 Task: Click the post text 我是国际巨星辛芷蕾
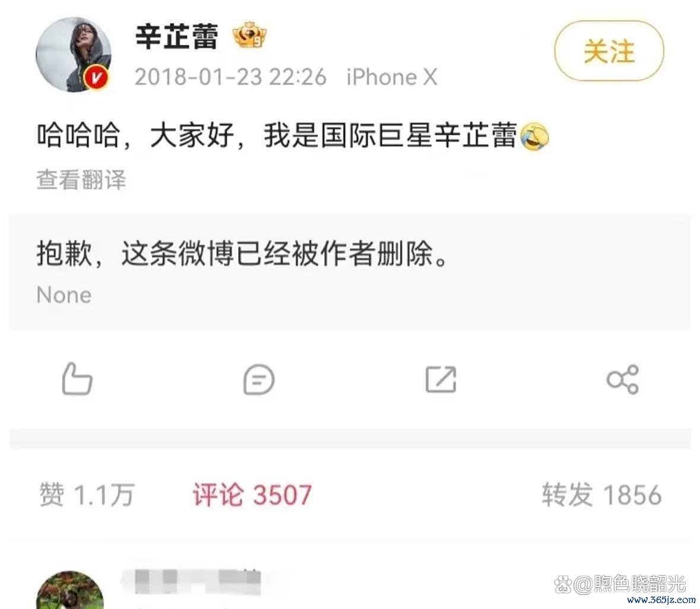391,136
